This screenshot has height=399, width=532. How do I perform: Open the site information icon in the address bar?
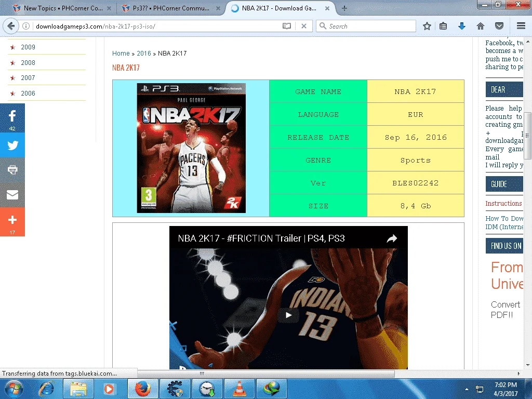click(x=26, y=26)
